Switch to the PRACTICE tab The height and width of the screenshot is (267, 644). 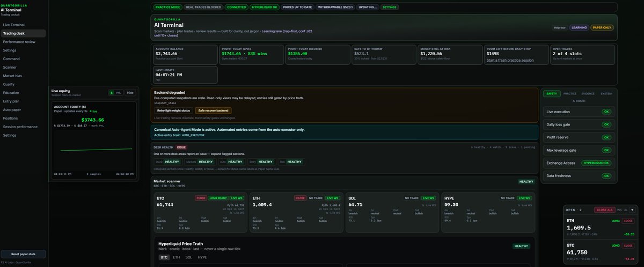coord(570,94)
